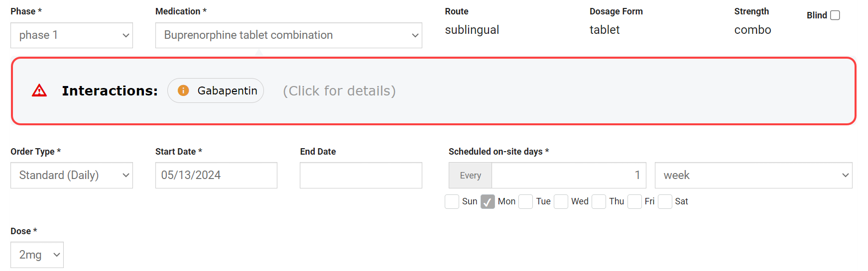This screenshot has height=271, width=868.
Task: Click the orange info icon beside Gabapentin
Action: (183, 90)
